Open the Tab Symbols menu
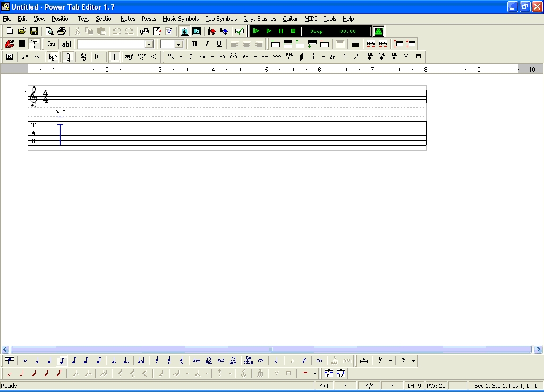The width and height of the screenshot is (544, 392). coord(221,19)
